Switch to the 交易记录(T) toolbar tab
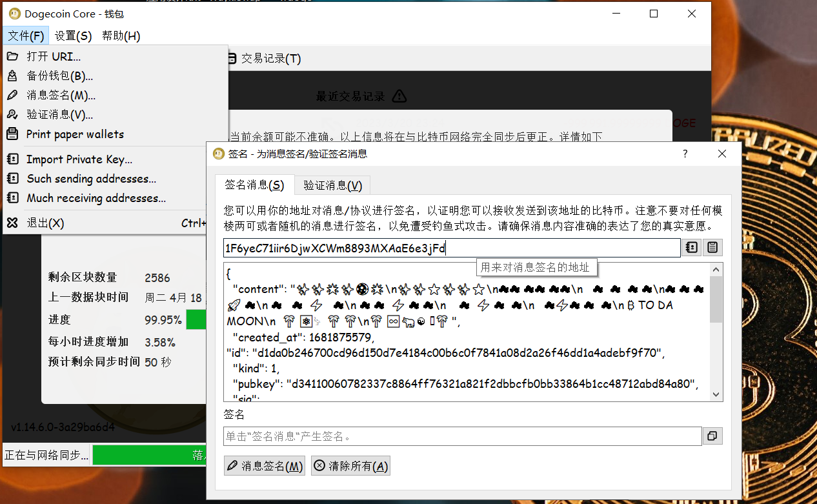 click(x=264, y=59)
